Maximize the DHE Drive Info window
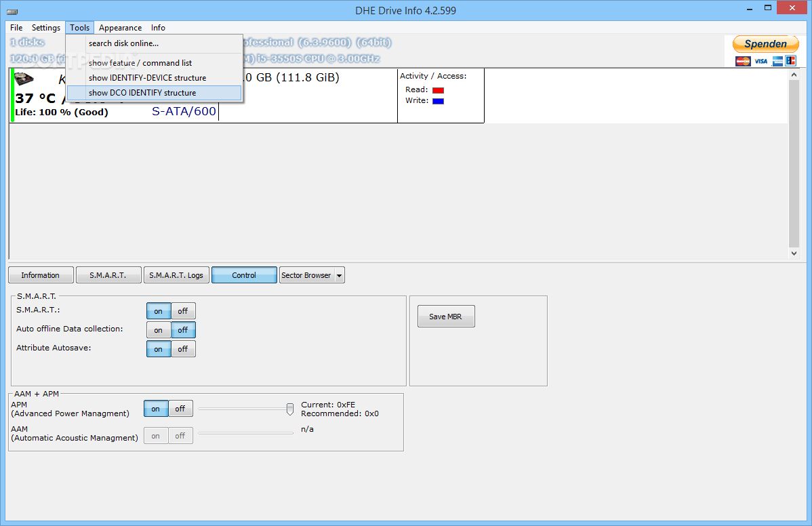Screen dimensions: 812x526 click(768, 7)
